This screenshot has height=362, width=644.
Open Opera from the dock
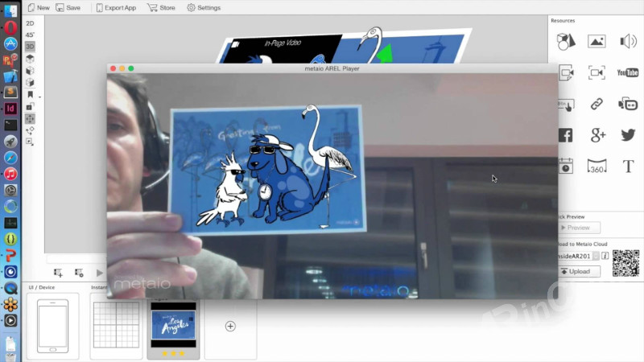point(10,27)
